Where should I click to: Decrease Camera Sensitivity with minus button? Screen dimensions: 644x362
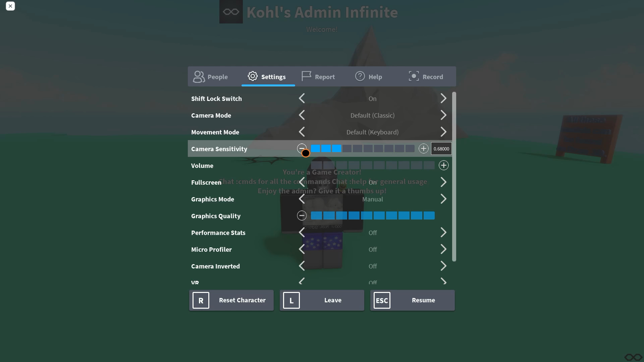302,148
